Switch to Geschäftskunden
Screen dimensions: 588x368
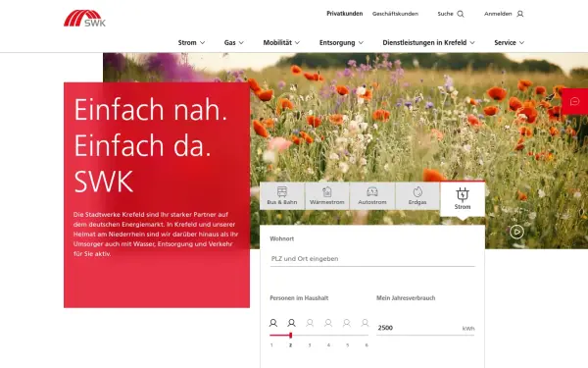395,14
